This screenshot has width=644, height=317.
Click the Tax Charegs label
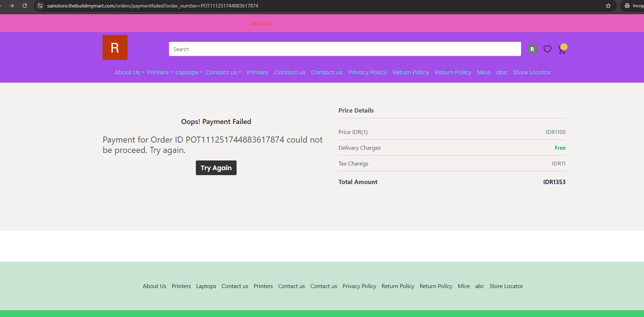click(x=353, y=163)
